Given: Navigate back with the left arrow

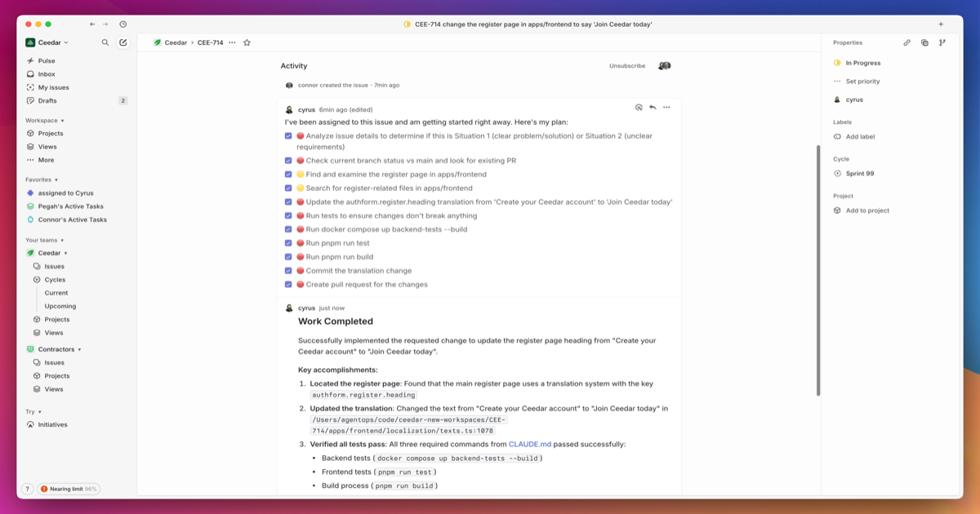Looking at the screenshot, I should (92, 24).
